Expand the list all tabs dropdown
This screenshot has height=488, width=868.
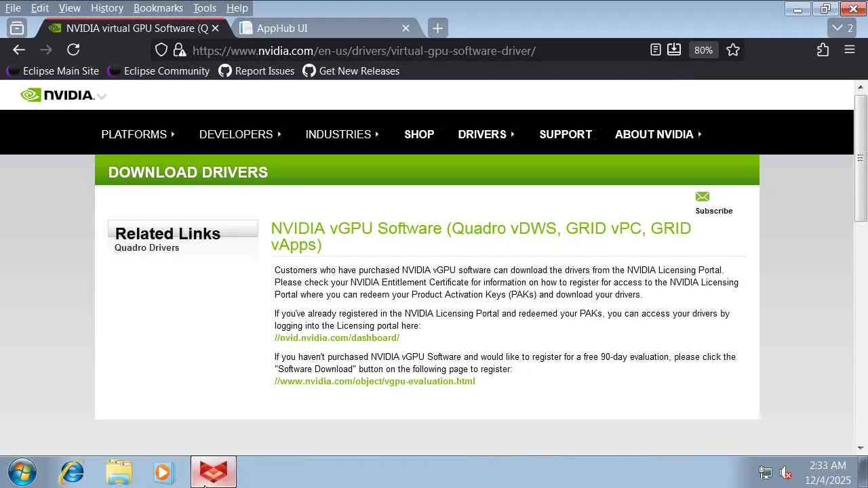(x=844, y=28)
